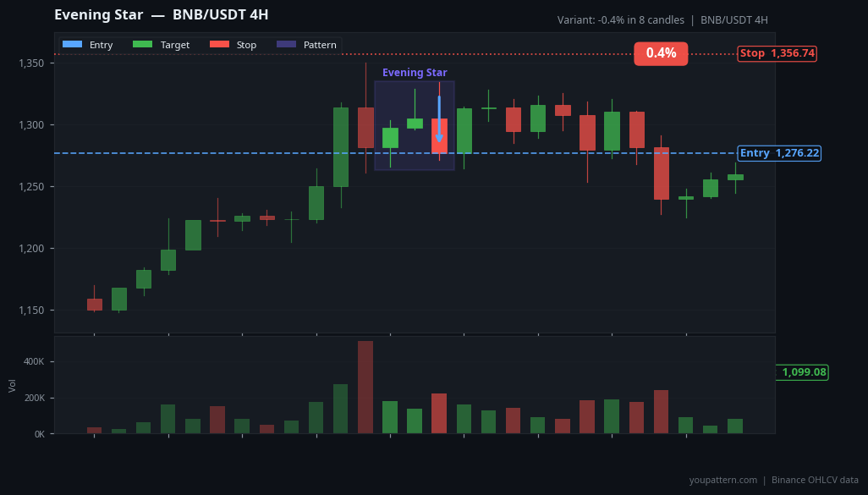This screenshot has height=495, width=868.
Task: Click the 1,250 price axis label
Action: coord(31,187)
